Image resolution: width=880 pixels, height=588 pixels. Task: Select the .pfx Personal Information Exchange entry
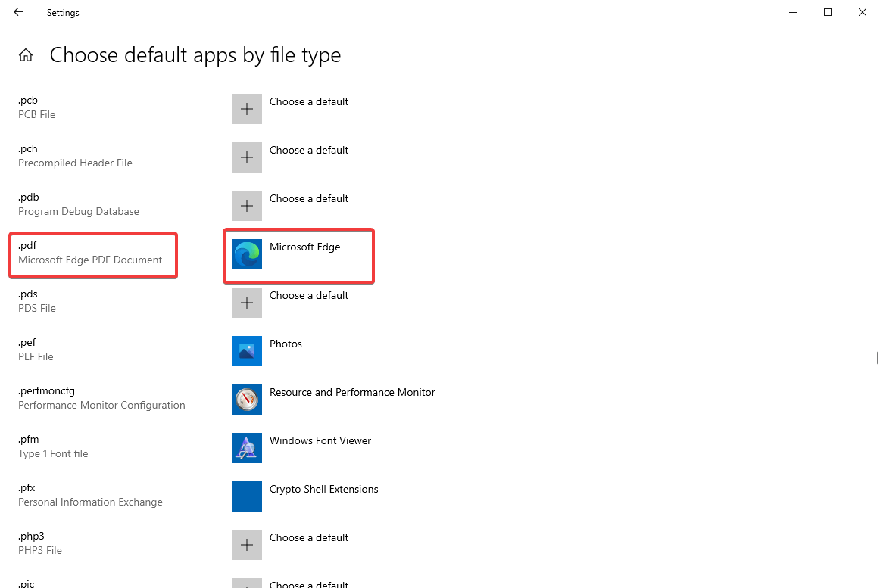(90, 495)
